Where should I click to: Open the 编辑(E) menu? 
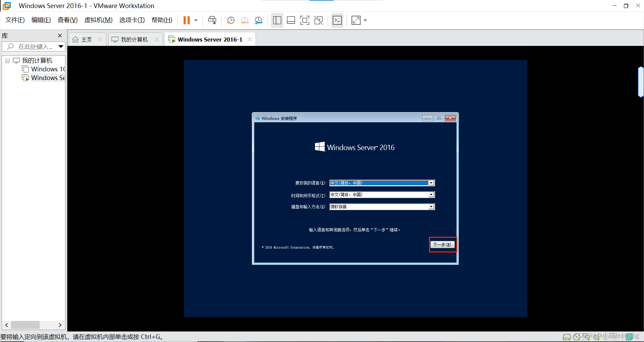41,20
